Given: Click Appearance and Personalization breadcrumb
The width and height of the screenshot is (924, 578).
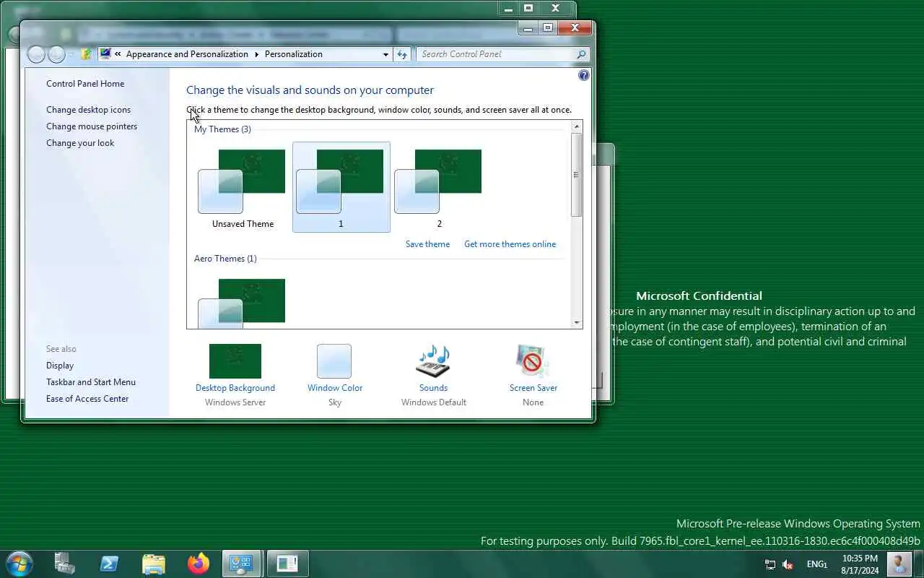Looking at the screenshot, I should tap(187, 54).
